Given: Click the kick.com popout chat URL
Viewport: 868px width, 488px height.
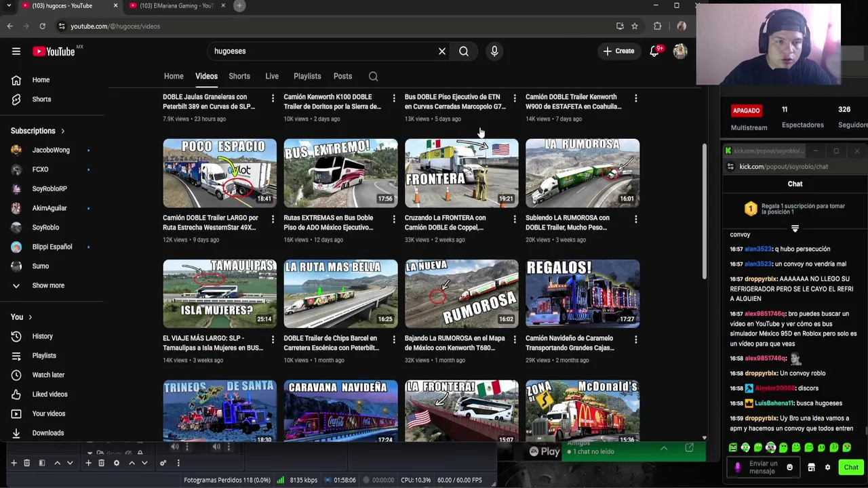Looking at the screenshot, I should (783, 166).
